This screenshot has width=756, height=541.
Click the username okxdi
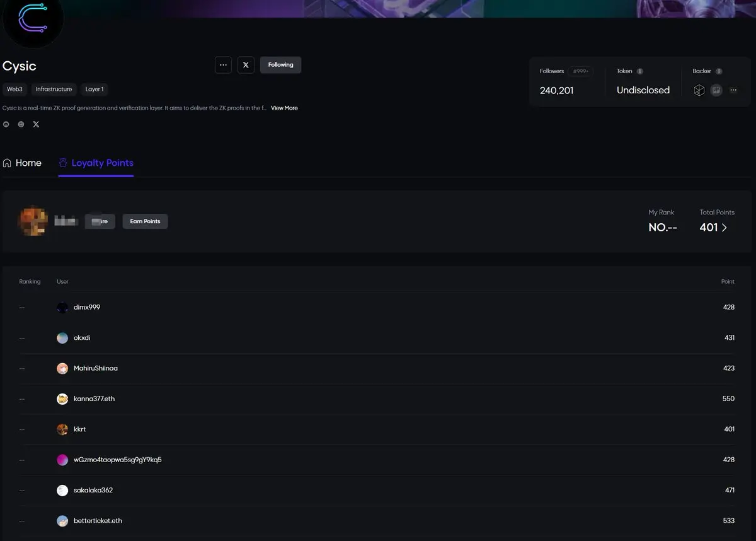click(x=82, y=338)
